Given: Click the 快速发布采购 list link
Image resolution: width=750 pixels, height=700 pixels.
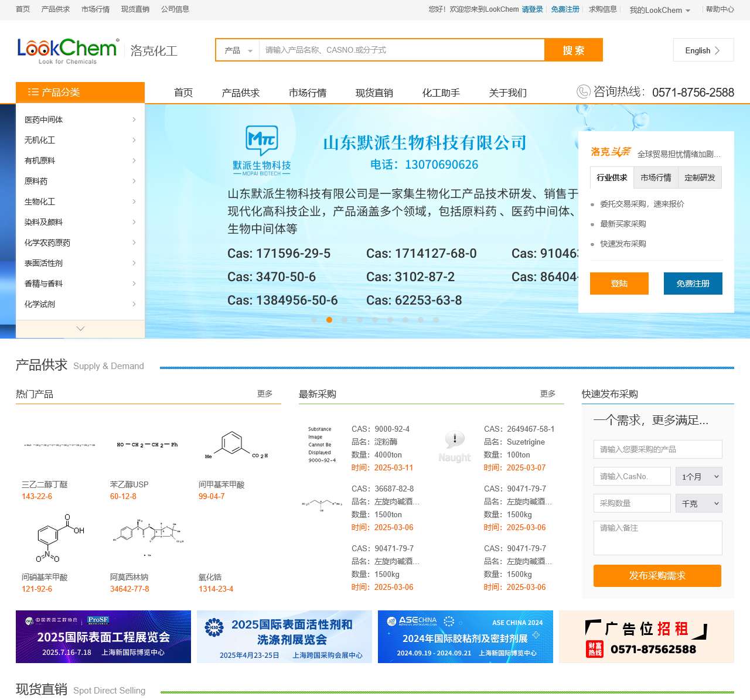Looking at the screenshot, I should (x=623, y=244).
